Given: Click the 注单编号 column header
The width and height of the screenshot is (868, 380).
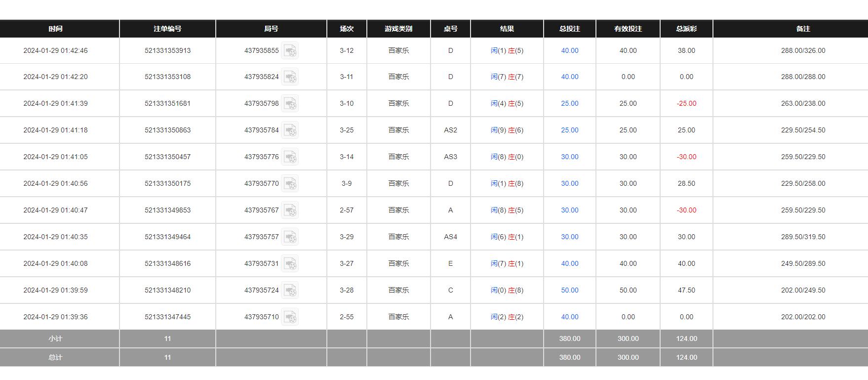Looking at the screenshot, I should (167, 29).
